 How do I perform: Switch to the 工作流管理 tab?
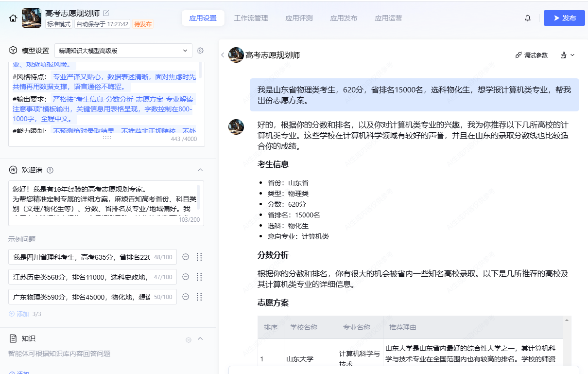click(251, 18)
